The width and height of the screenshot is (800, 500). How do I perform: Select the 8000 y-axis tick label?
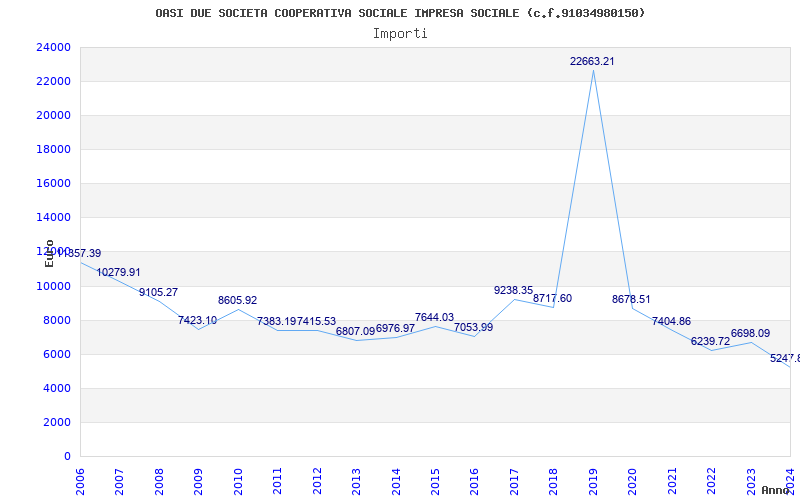pos(57,320)
